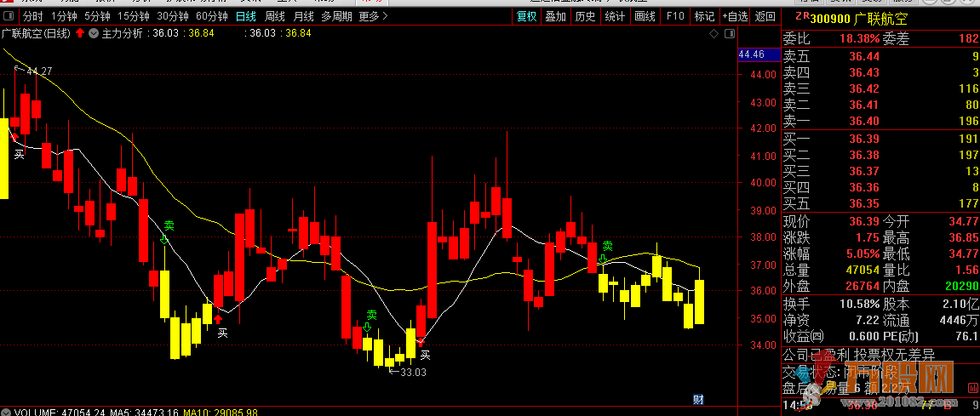
Task: Activate the 画线 drawing tool
Action: (645, 16)
